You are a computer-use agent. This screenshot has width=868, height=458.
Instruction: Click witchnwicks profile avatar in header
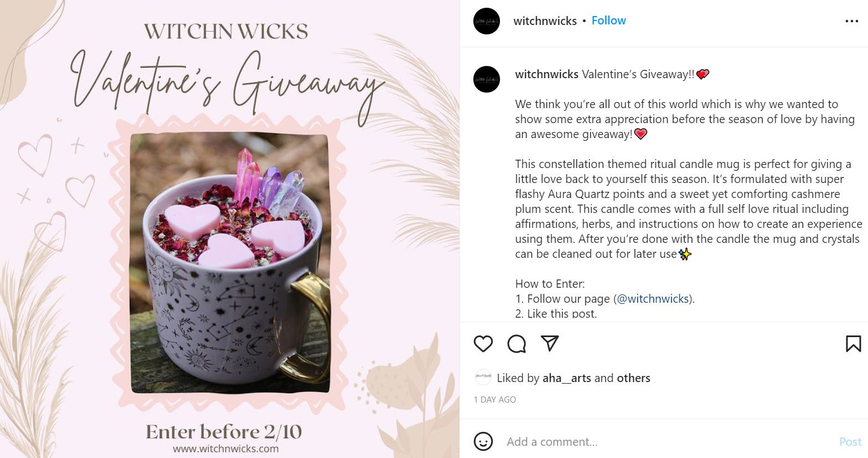[x=487, y=21]
